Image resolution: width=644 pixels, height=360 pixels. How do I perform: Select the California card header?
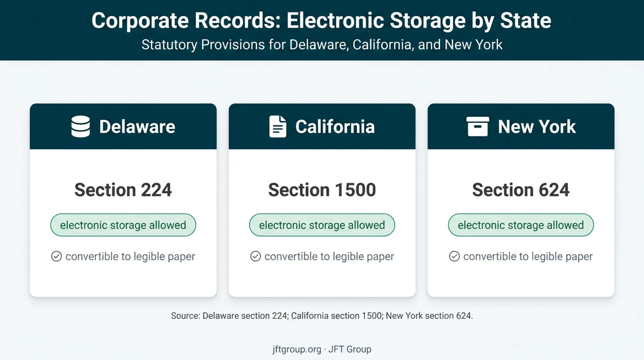point(322,127)
